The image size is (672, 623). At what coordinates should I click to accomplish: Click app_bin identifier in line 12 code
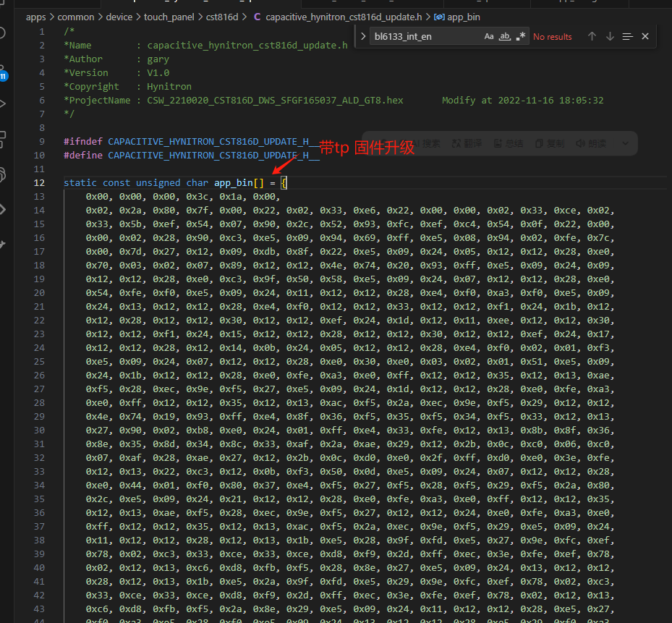[233, 182]
